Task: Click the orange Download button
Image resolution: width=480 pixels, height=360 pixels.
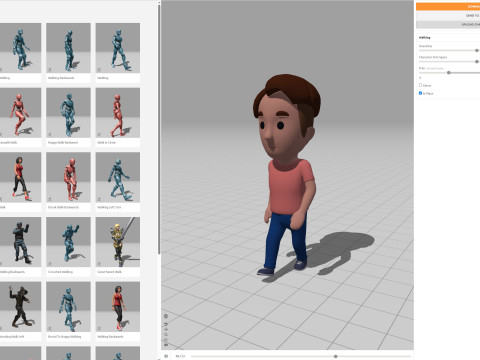Action: pyautogui.click(x=448, y=6)
